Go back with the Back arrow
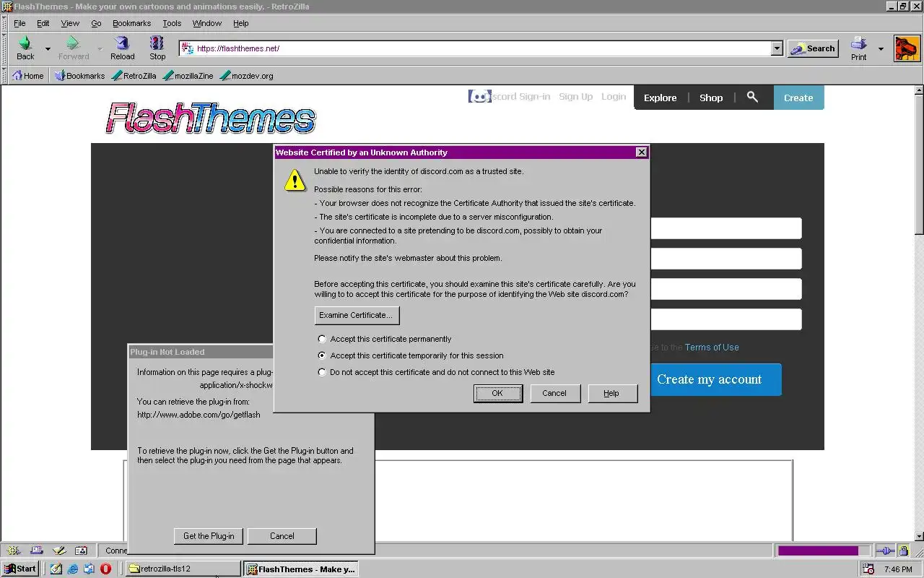The width and height of the screenshot is (924, 578). pos(25,48)
